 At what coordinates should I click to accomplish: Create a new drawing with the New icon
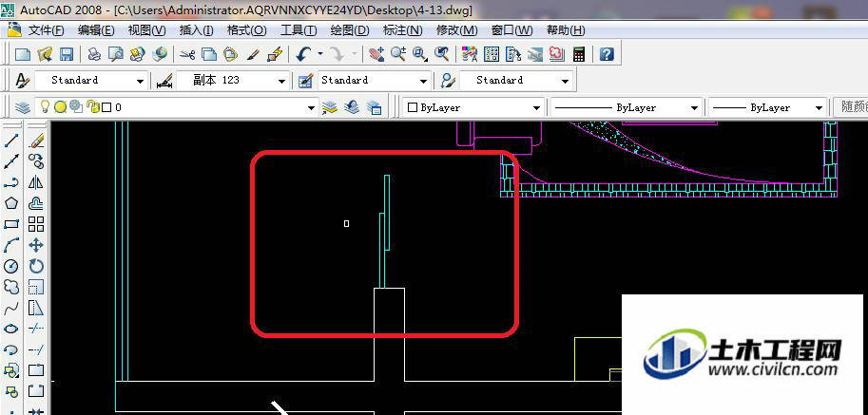[23, 54]
